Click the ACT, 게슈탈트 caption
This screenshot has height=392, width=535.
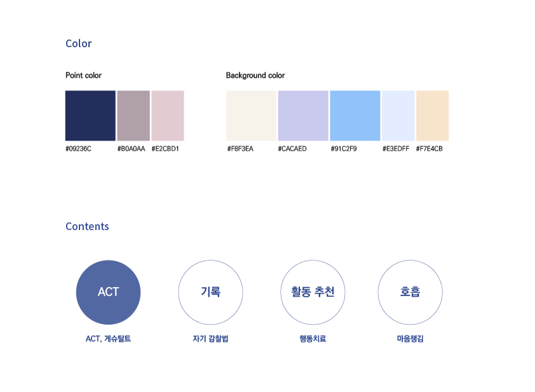[108, 339]
